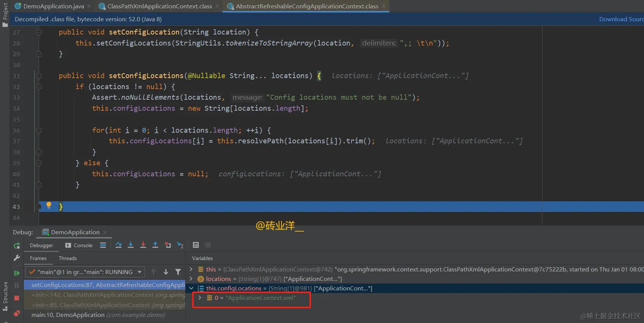Open debugger settings wrench icon
Image resolution: width=644 pixels, height=323 pixels.
pos(17,258)
